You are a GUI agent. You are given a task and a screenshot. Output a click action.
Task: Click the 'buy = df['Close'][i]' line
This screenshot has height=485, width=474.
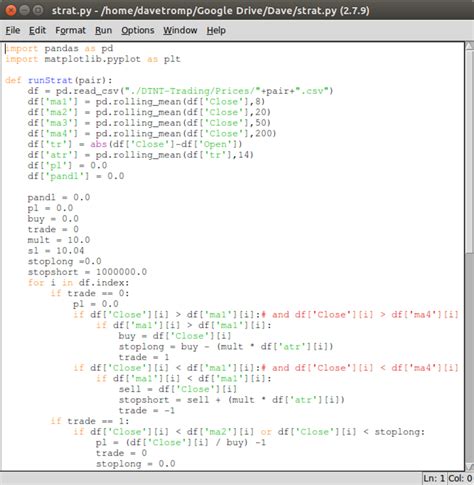click(175, 336)
